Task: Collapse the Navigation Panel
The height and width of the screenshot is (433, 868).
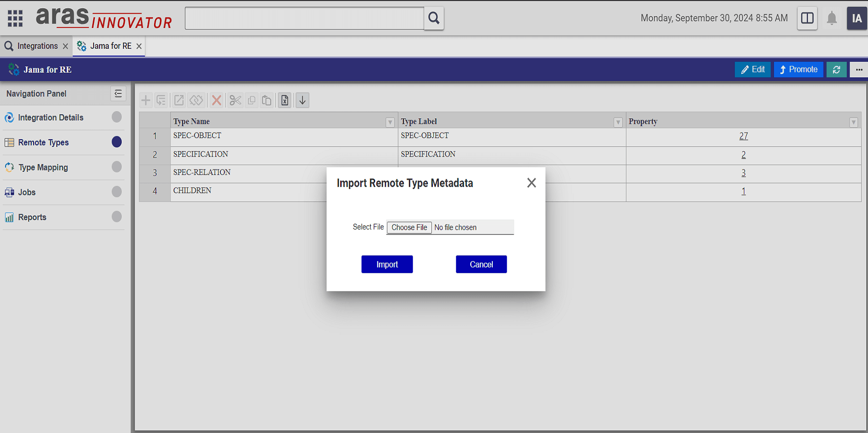Action: pos(118,94)
